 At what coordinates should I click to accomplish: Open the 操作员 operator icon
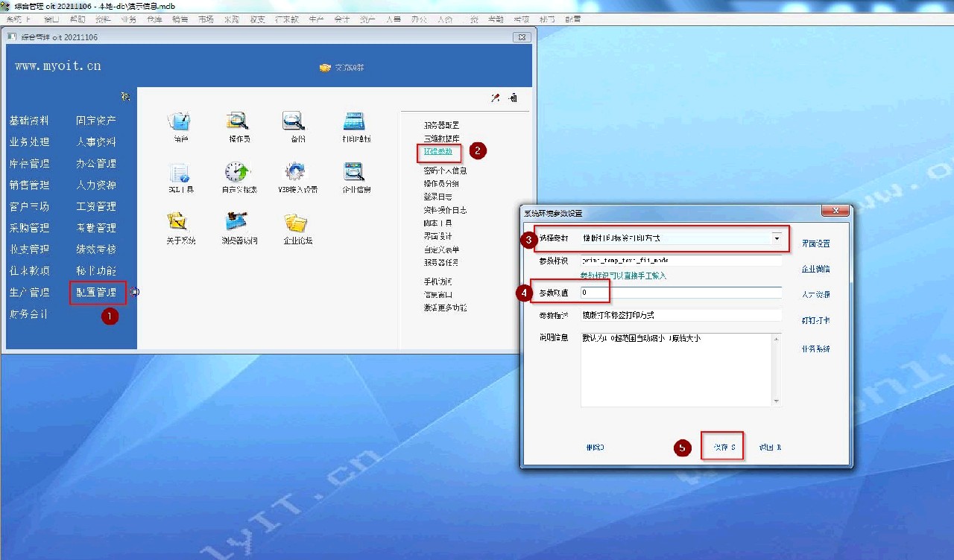pos(238,121)
